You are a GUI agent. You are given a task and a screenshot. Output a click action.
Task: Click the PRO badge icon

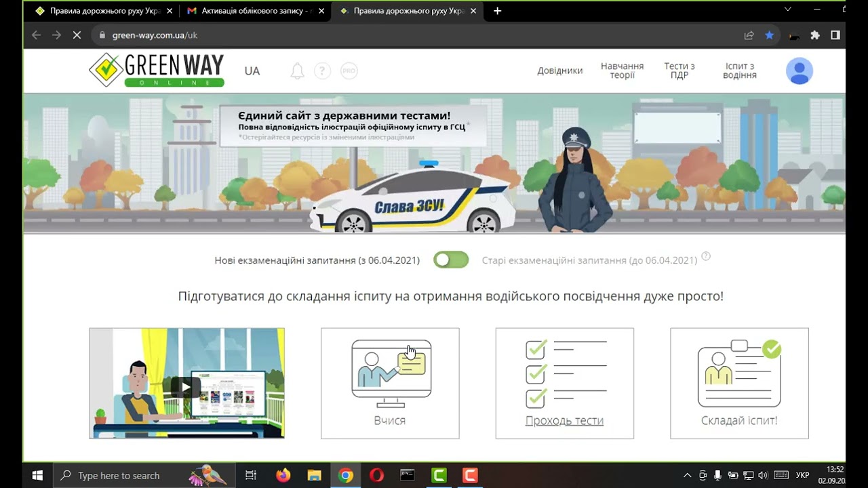(349, 70)
